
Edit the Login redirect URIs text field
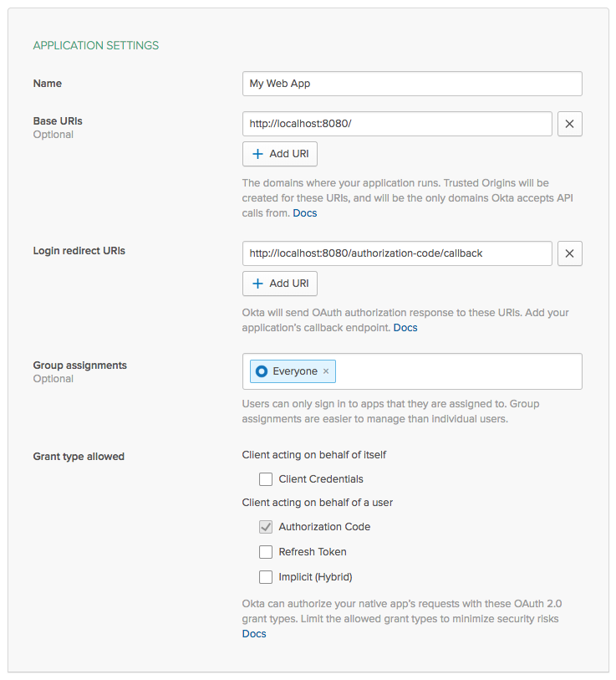tap(397, 253)
